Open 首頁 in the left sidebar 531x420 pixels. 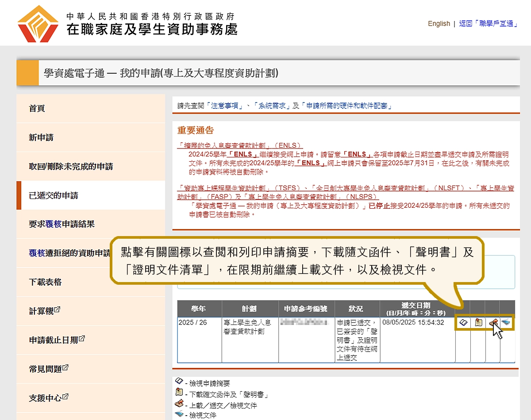click(37, 109)
